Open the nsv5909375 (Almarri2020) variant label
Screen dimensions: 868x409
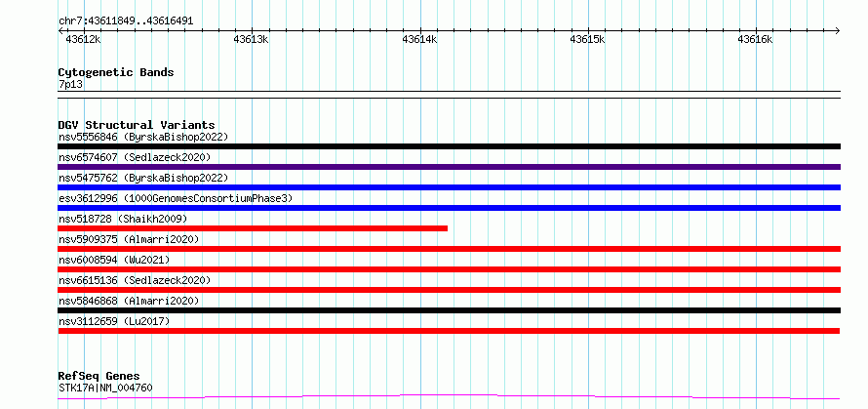point(129,239)
